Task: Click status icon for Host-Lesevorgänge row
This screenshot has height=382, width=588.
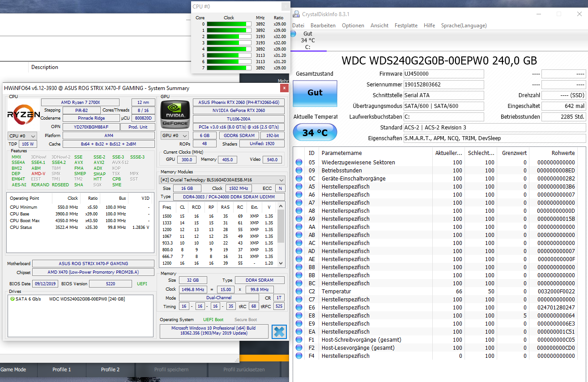Action: tap(299, 348)
